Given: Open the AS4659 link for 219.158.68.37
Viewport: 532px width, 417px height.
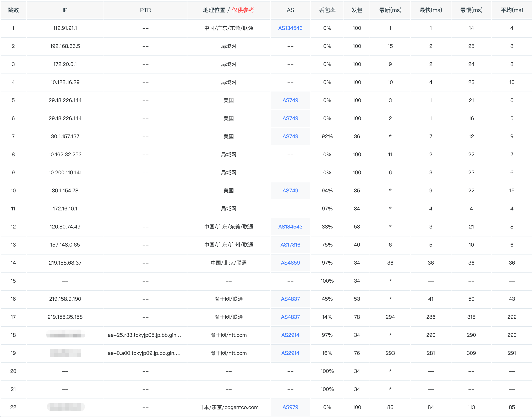Looking at the screenshot, I should 290,263.
